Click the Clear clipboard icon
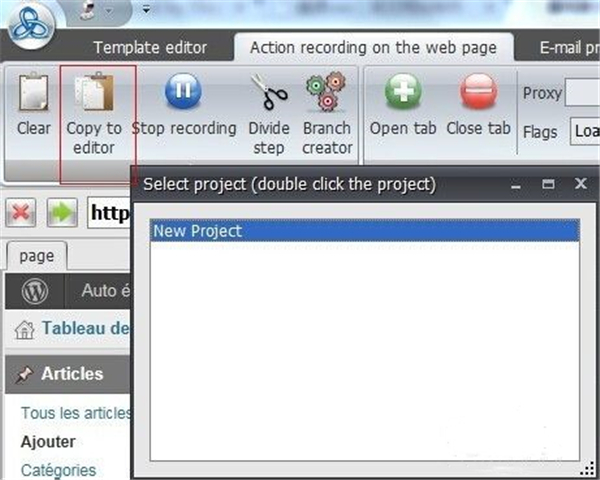Image resolution: width=600 pixels, height=480 pixels. [x=33, y=93]
